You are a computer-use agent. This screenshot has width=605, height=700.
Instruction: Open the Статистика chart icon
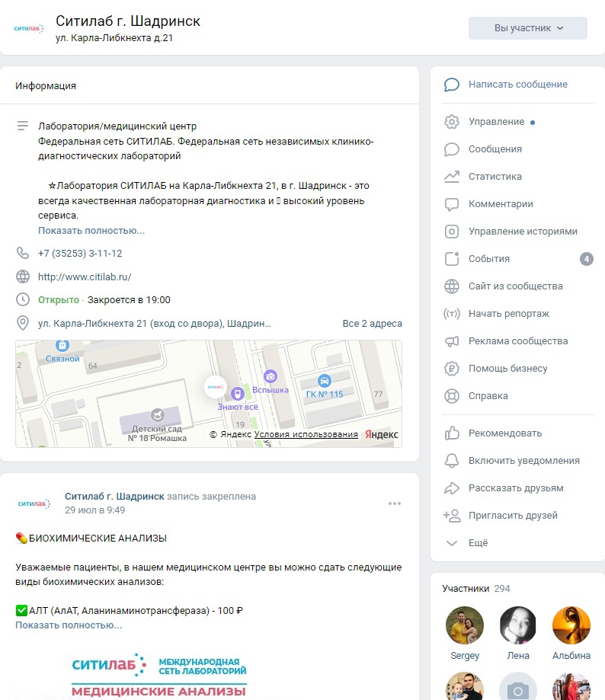(x=451, y=177)
